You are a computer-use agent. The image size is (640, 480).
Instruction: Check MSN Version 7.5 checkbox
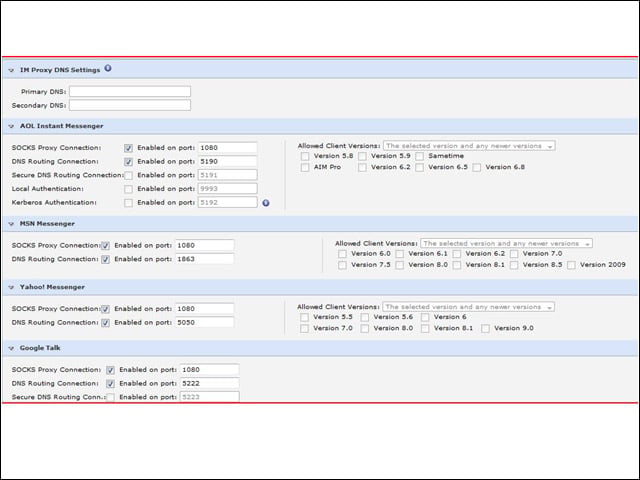tap(342, 265)
